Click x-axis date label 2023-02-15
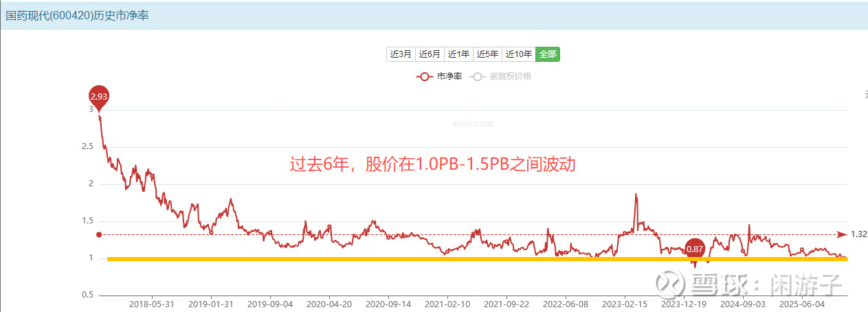This screenshot has width=868, height=312. 625,303
